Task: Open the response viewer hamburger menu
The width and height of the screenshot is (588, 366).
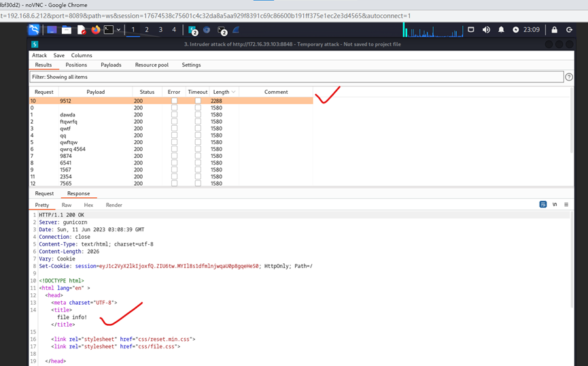Action: pyautogui.click(x=566, y=205)
